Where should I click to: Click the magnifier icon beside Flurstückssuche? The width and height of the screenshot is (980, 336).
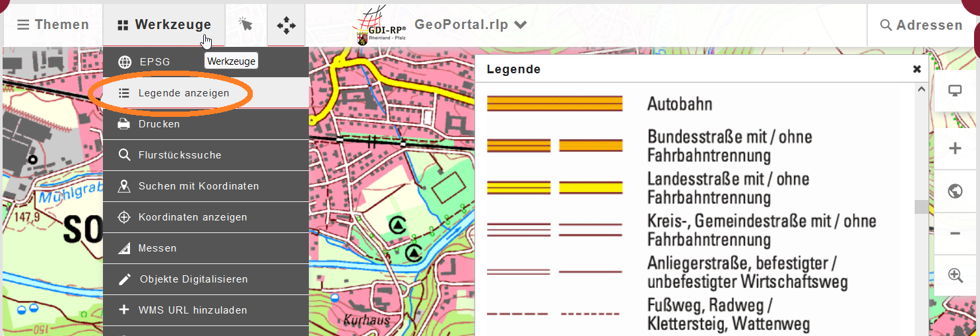tap(124, 155)
